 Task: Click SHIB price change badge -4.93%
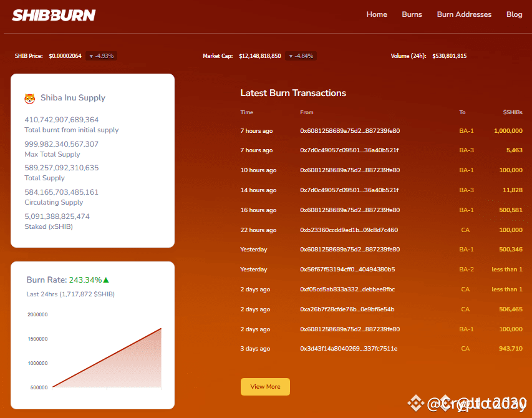[x=102, y=56]
